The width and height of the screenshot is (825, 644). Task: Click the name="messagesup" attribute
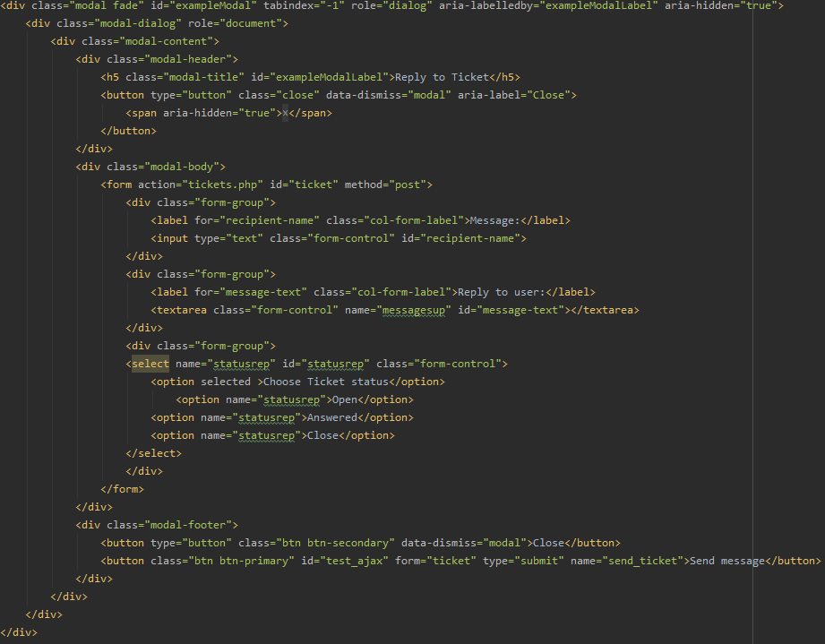pyautogui.click(x=398, y=310)
